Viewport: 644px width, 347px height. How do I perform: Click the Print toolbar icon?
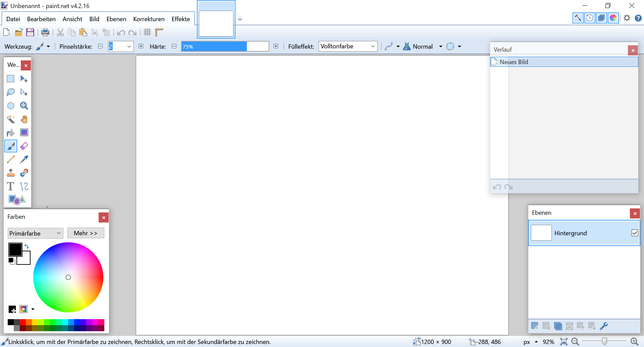point(45,32)
